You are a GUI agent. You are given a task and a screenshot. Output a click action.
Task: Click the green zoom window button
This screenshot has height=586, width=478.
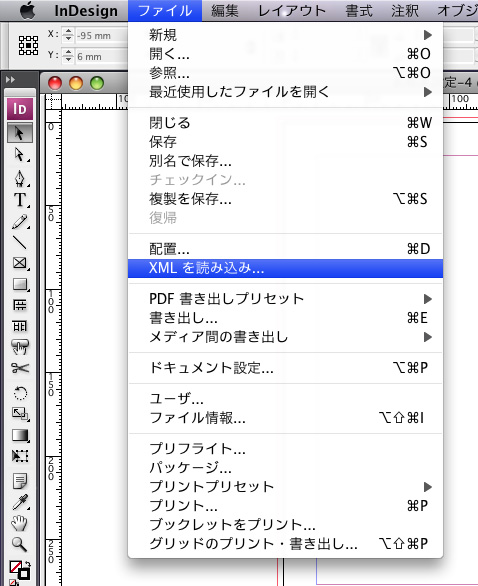click(97, 83)
